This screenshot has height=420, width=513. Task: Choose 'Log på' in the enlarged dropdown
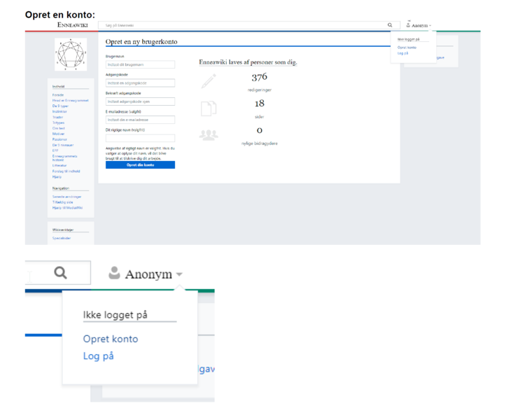click(99, 356)
